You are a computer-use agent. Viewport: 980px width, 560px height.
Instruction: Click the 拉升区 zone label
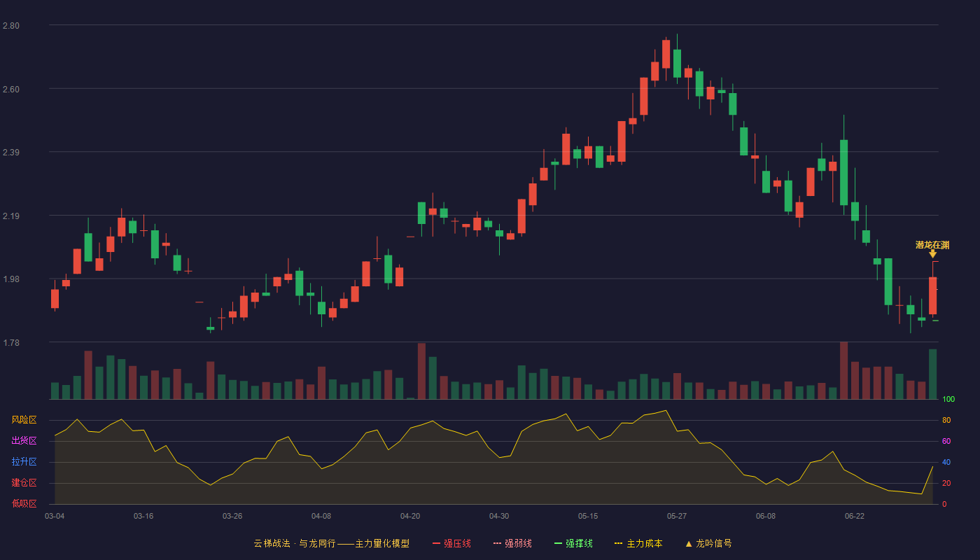click(x=24, y=462)
